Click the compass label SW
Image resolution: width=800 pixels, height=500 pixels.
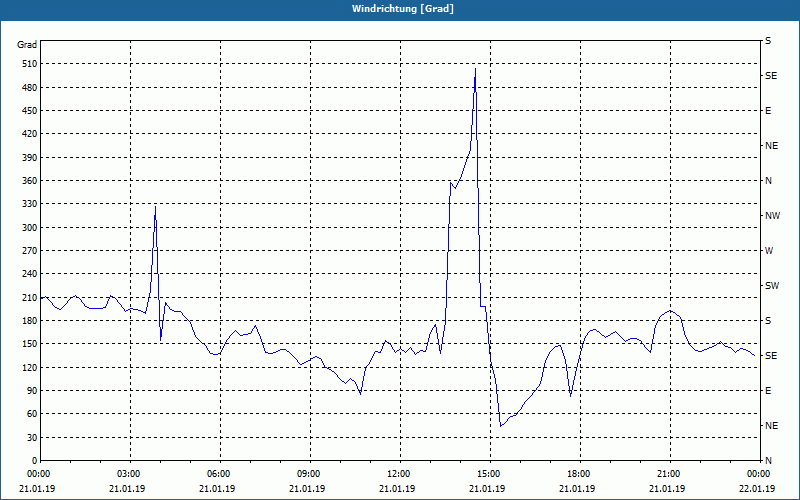point(772,286)
